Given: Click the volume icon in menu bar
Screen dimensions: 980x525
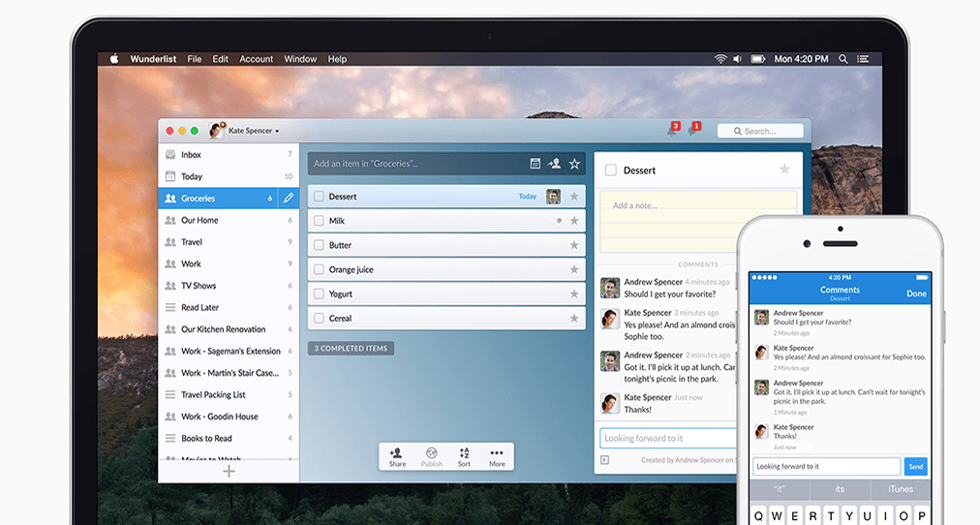Looking at the screenshot, I should pos(738,59).
